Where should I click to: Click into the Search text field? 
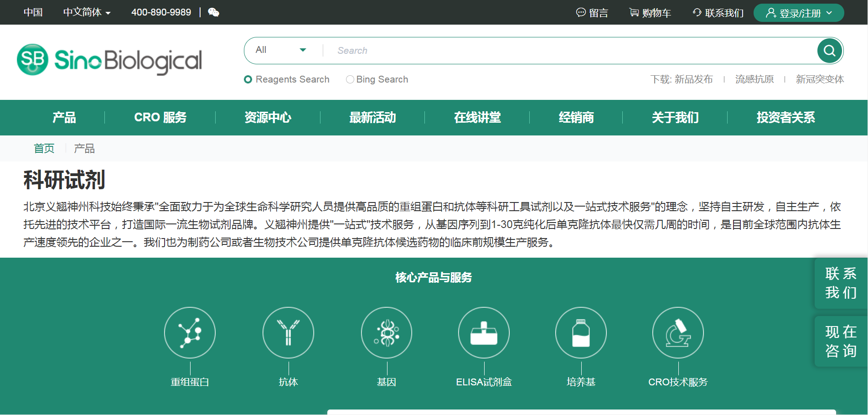point(570,51)
